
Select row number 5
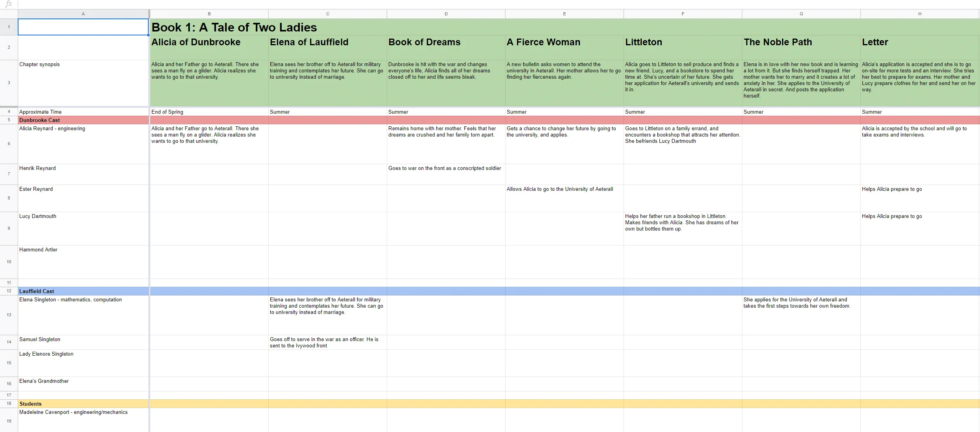pos(8,120)
